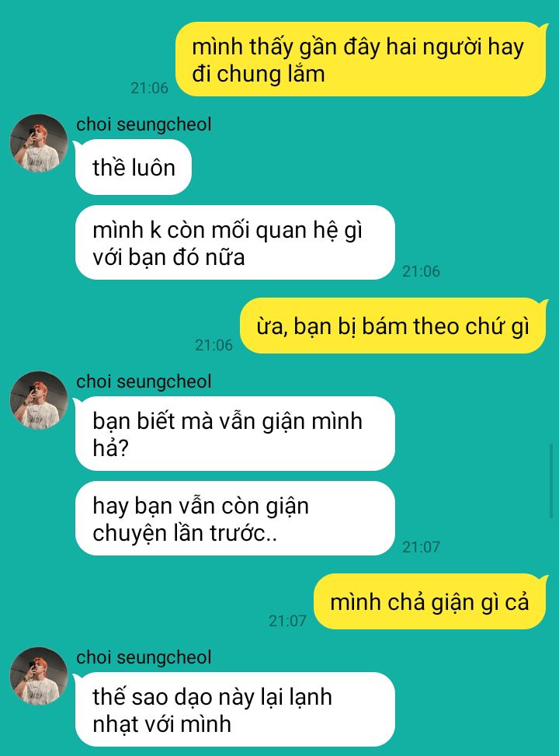
Task: Click the chat scrollbar on right edge
Action: click(x=552, y=481)
